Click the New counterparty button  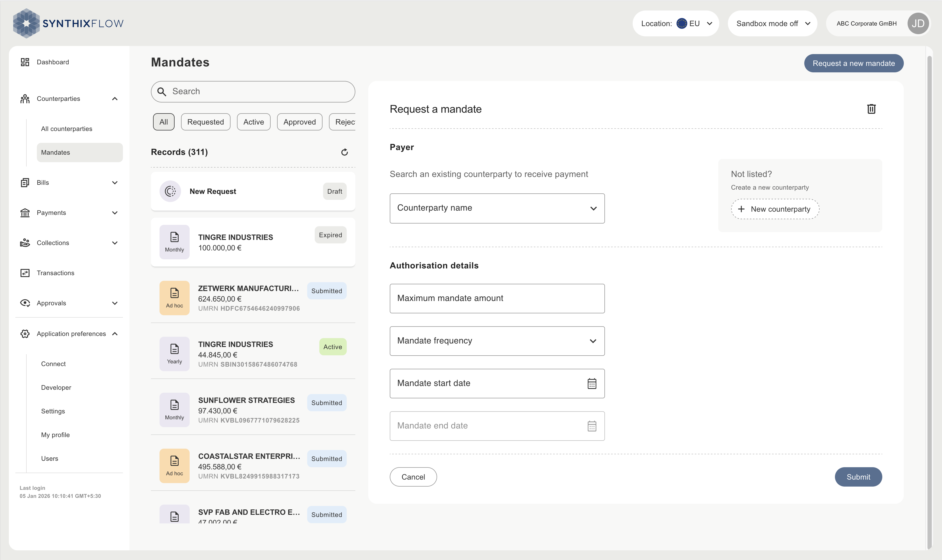tap(775, 209)
